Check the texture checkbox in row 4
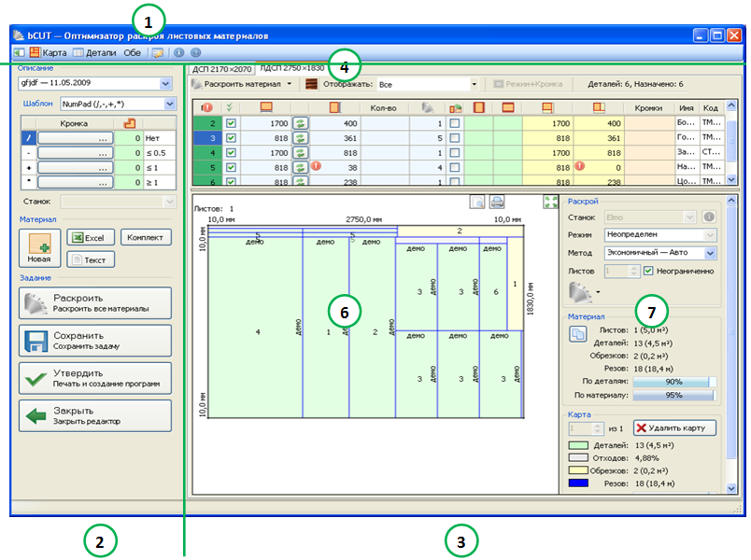Screen dimensions: 751x560 point(455,153)
